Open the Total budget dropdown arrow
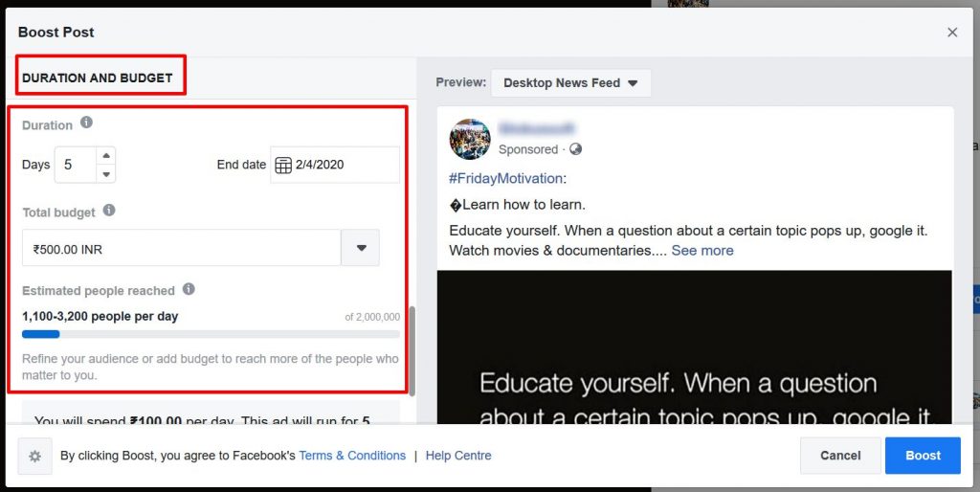 (361, 248)
